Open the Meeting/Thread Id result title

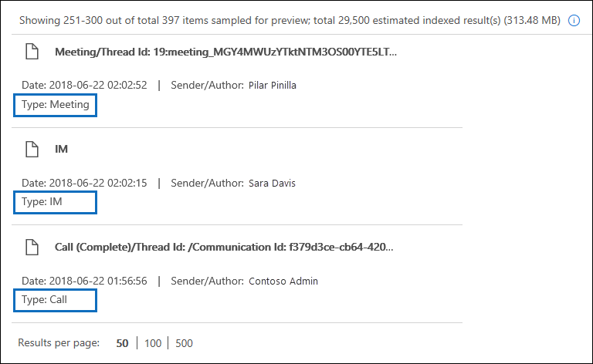tap(225, 52)
